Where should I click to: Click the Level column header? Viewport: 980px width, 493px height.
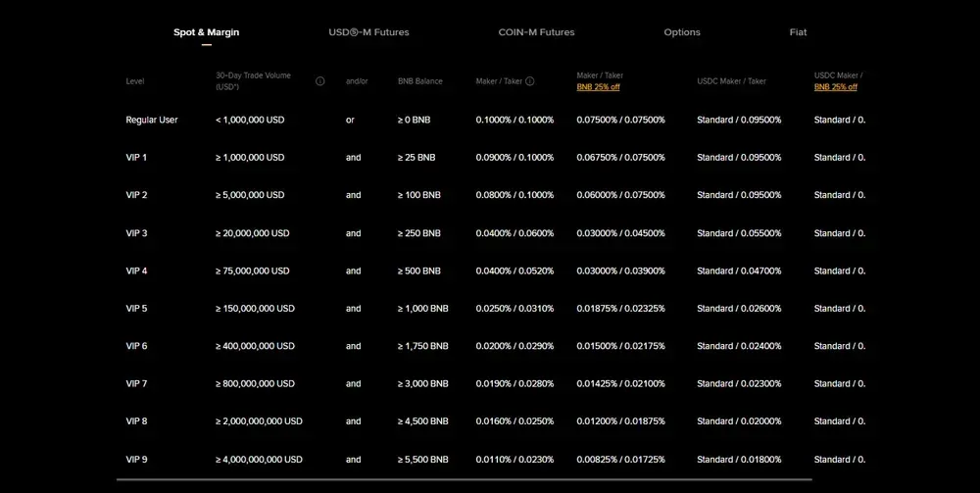[135, 81]
